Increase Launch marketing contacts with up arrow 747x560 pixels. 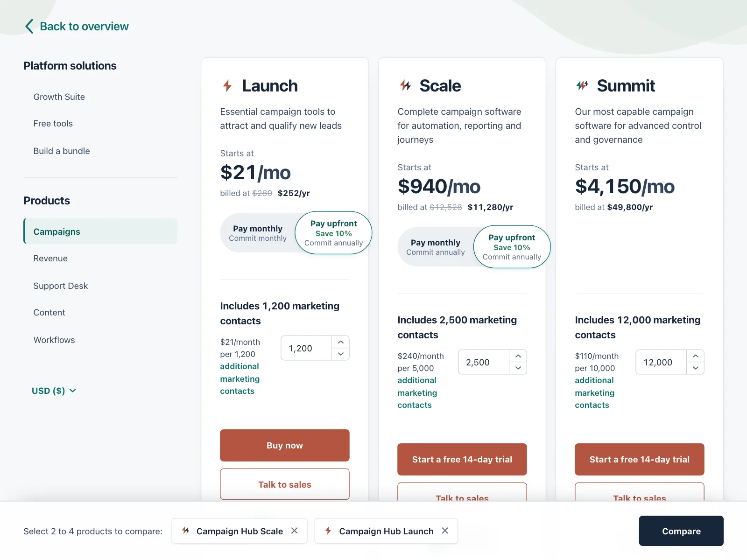click(341, 342)
